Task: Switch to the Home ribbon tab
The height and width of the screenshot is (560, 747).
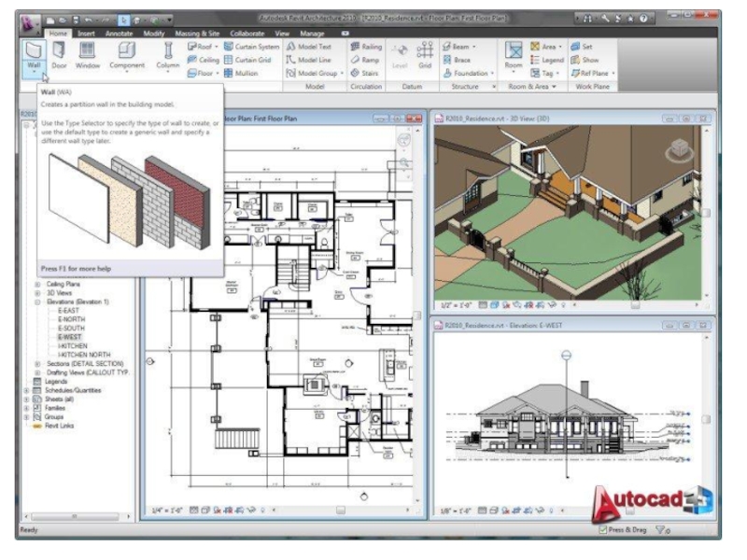Action: tap(58, 34)
